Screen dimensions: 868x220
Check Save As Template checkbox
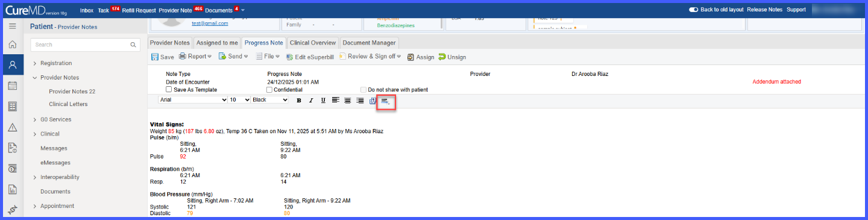(x=169, y=90)
